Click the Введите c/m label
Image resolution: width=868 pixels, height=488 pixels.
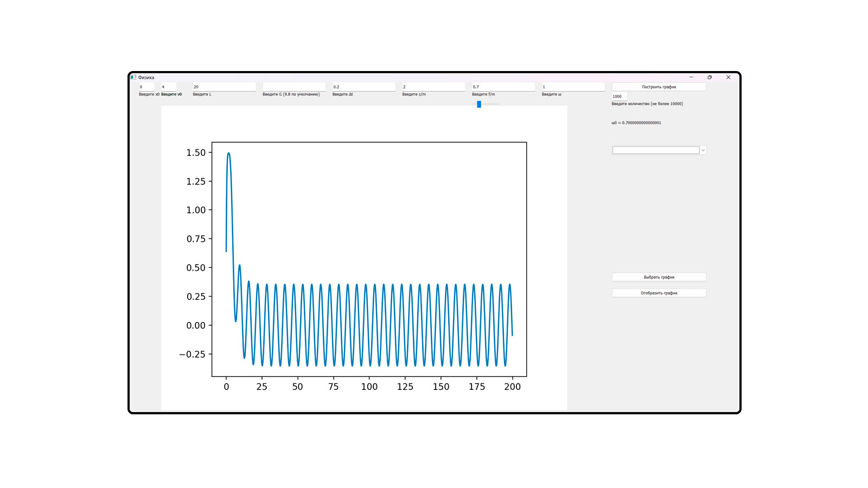pos(414,94)
